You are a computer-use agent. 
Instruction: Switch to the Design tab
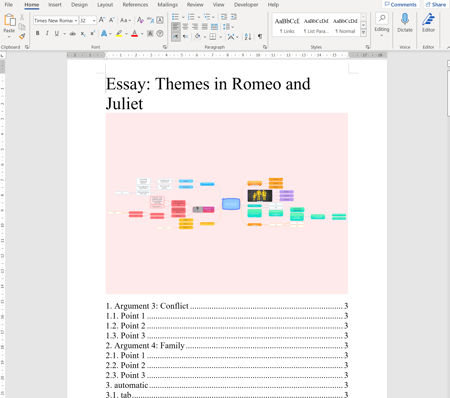point(79,5)
